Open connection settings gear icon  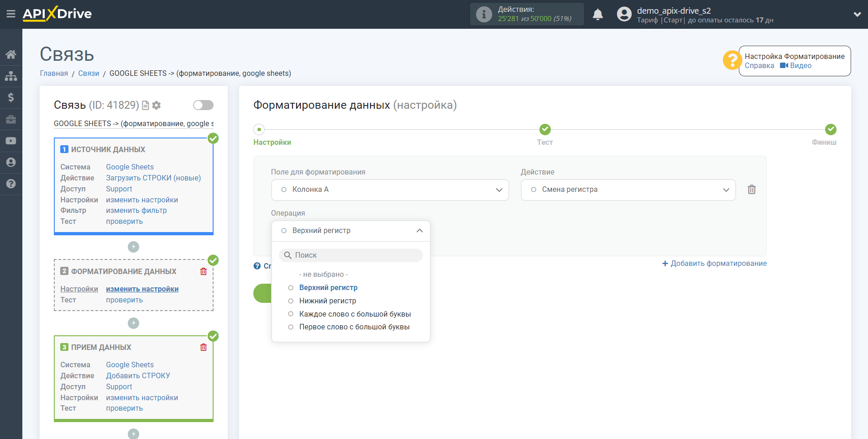click(x=157, y=106)
